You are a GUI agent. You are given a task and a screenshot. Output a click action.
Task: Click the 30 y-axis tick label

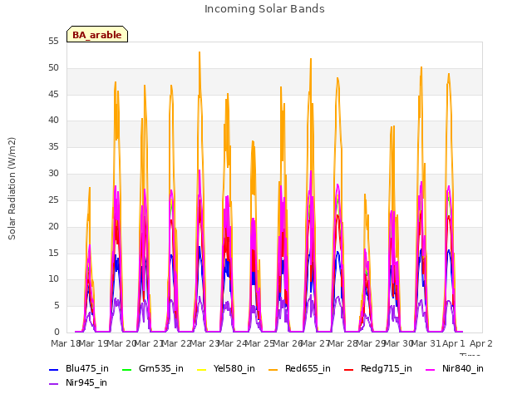[x=53, y=174]
